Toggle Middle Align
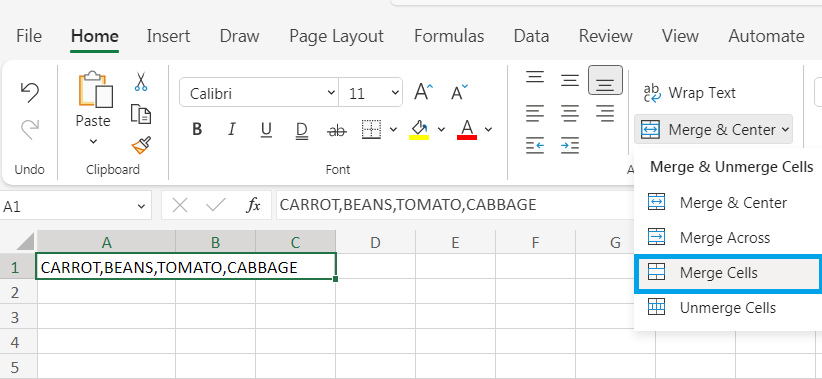 pos(570,80)
